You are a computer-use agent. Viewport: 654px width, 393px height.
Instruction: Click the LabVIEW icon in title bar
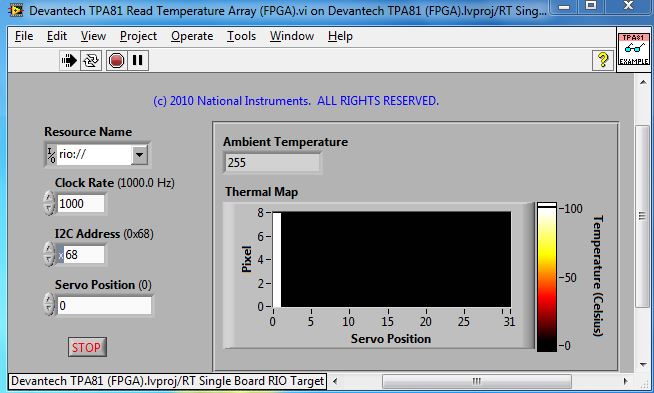pyautogui.click(x=16, y=10)
